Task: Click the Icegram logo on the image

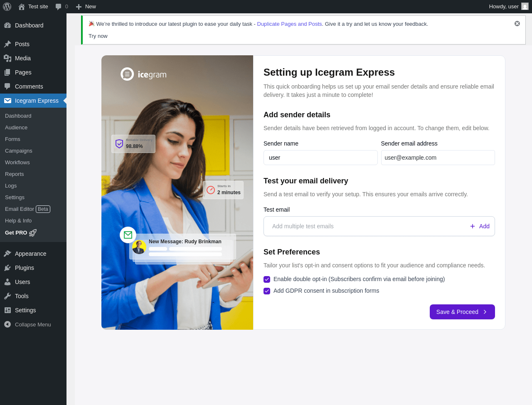Action: [144, 74]
